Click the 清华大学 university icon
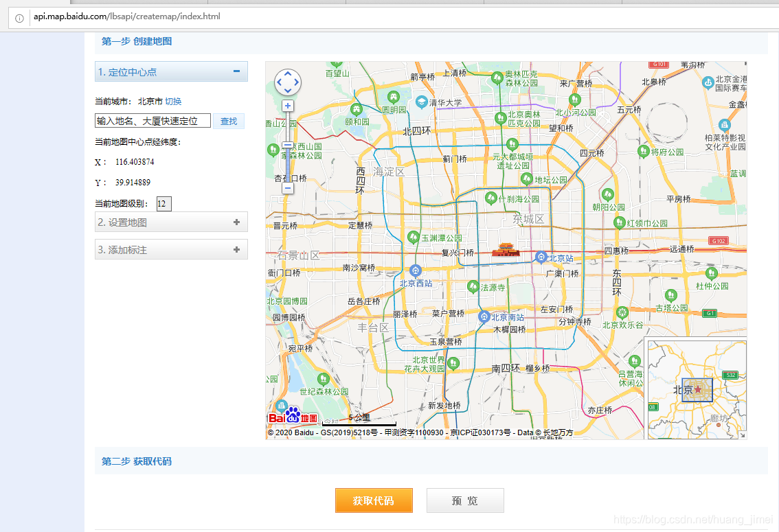Viewport: 779px width, 532px height. tap(422, 102)
